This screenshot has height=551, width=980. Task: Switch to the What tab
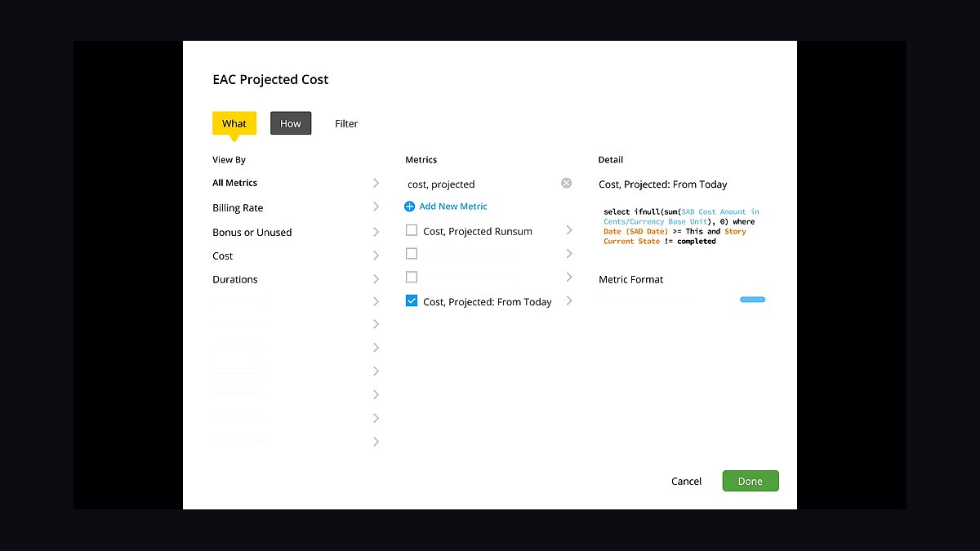click(x=234, y=123)
